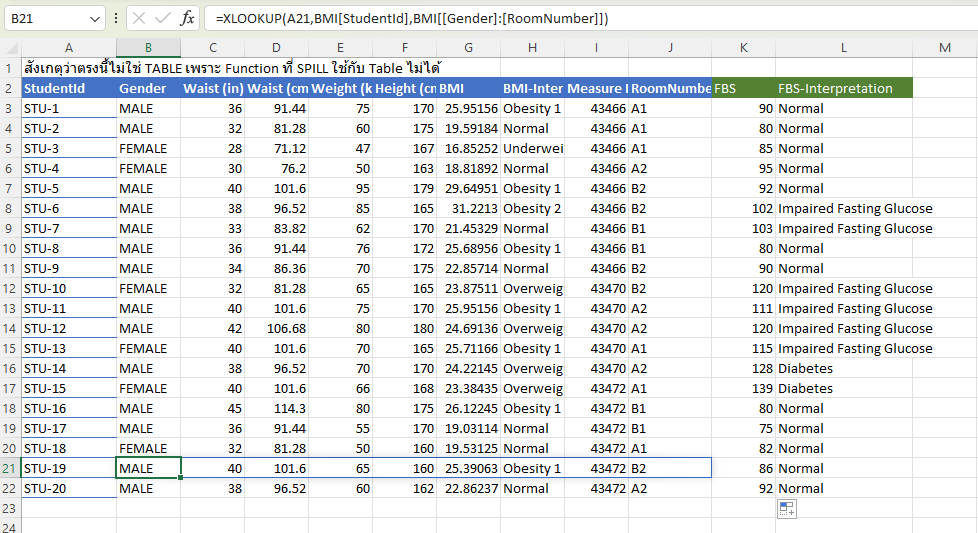Click Impaired Fasting Glucose in STU-13 row
This screenshot has height=533, width=978.
[855, 348]
